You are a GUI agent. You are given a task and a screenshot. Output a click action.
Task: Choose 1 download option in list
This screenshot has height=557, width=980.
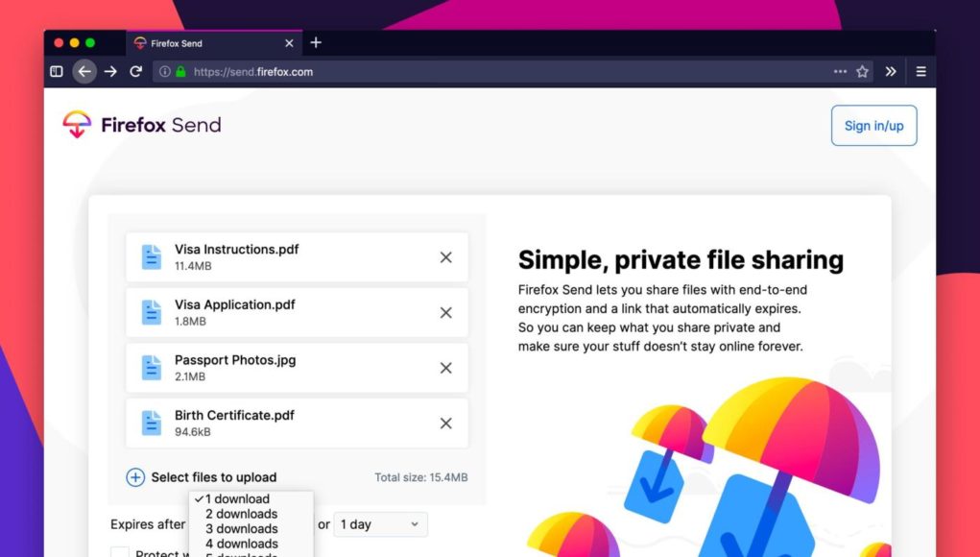tap(251, 498)
